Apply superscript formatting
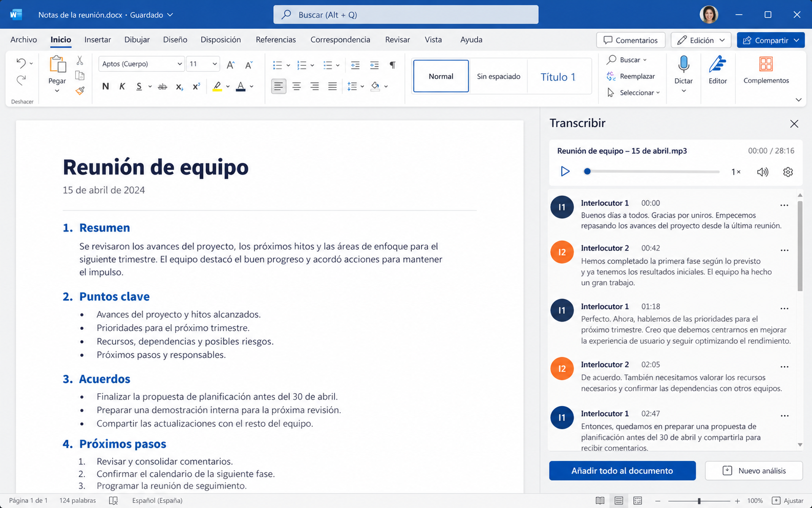Screen dimensions: 812x508 (196, 87)
